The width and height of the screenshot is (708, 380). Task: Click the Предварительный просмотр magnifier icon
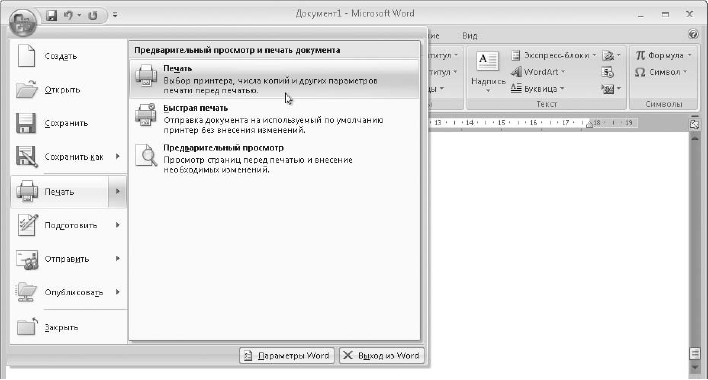click(x=146, y=155)
